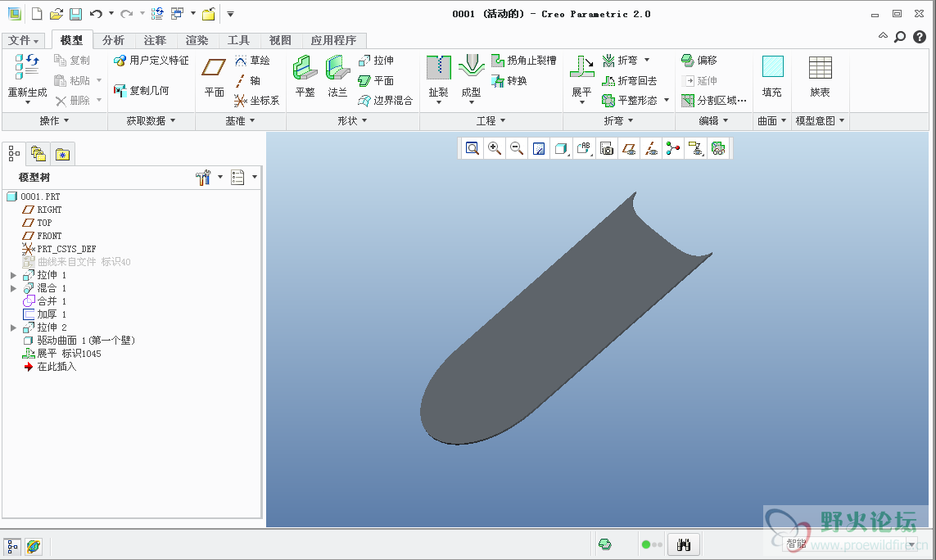The width and height of the screenshot is (936, 560).
Task: Click the Repaint icon in graphics toolbar
Action: tap(539, 149)
